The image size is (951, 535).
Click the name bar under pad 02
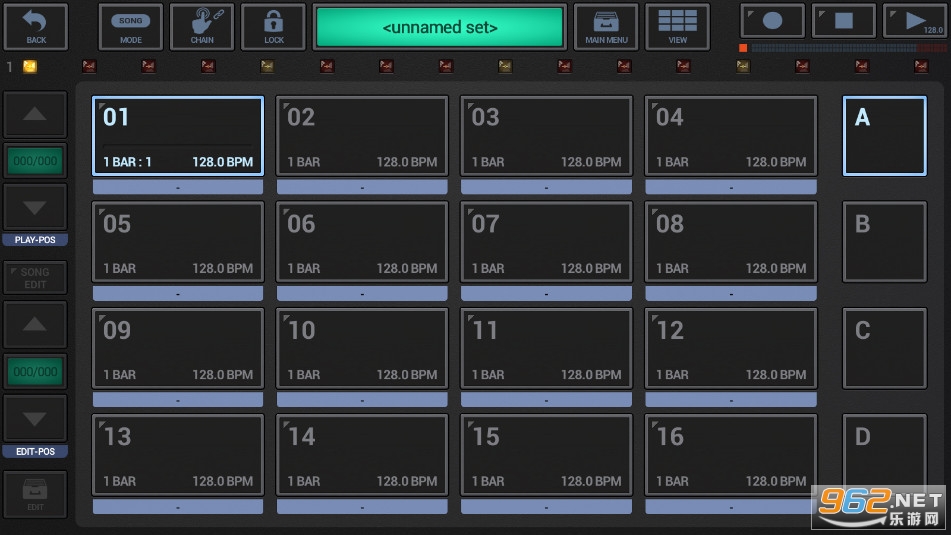coord(362,187)
